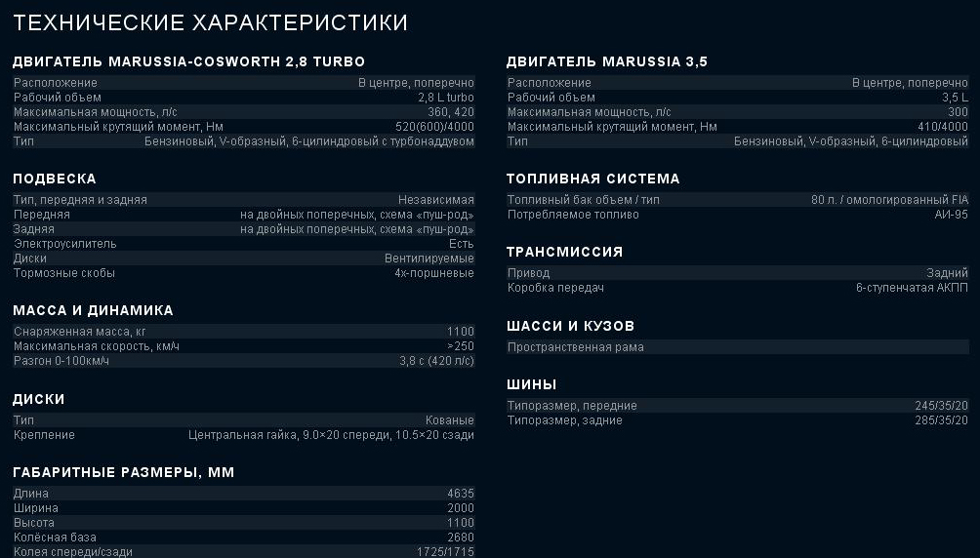Select the ДВИГАТЕЛЬ MARUSSIA-COSWORTH 2,8 TURBO heading

[x=188, y=61]
